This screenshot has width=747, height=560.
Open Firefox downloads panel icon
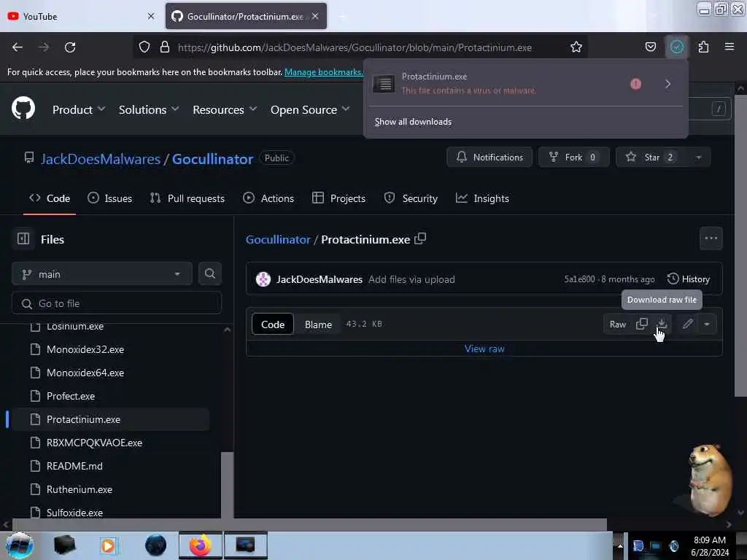pos(676,47)
